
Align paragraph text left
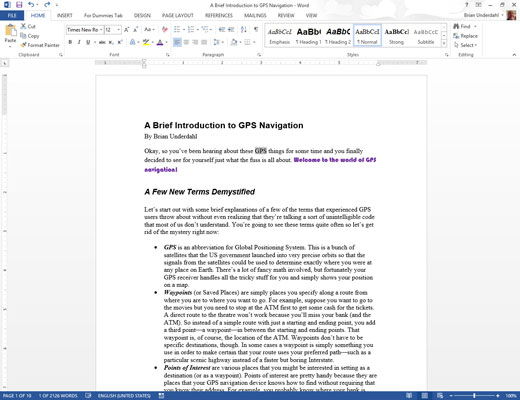(177, 42)
